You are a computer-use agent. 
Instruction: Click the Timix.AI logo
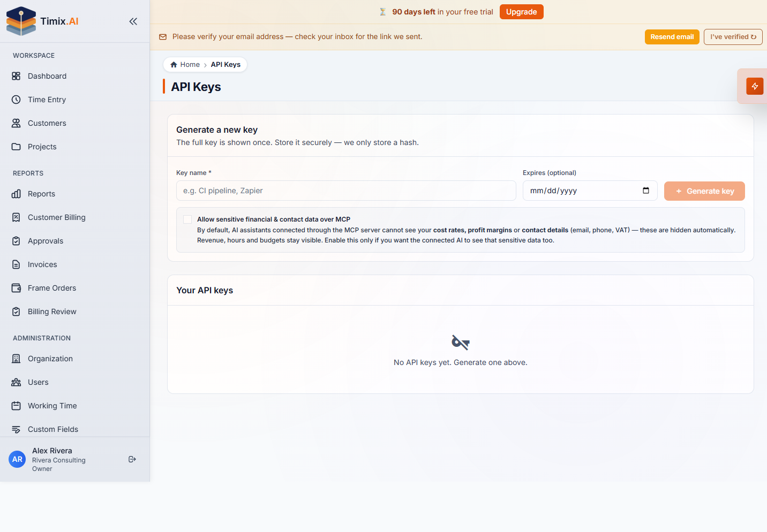(x=42, y=21)
